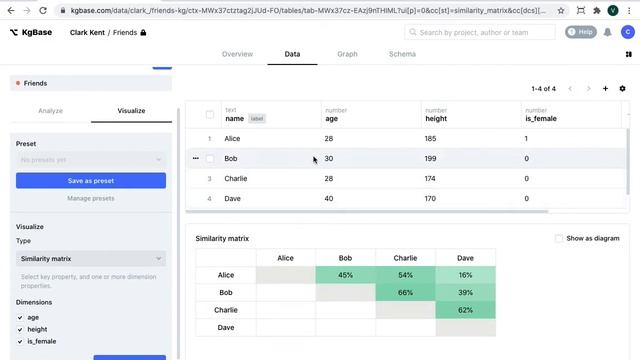Switch to the Graph tab

click(347, 54)
